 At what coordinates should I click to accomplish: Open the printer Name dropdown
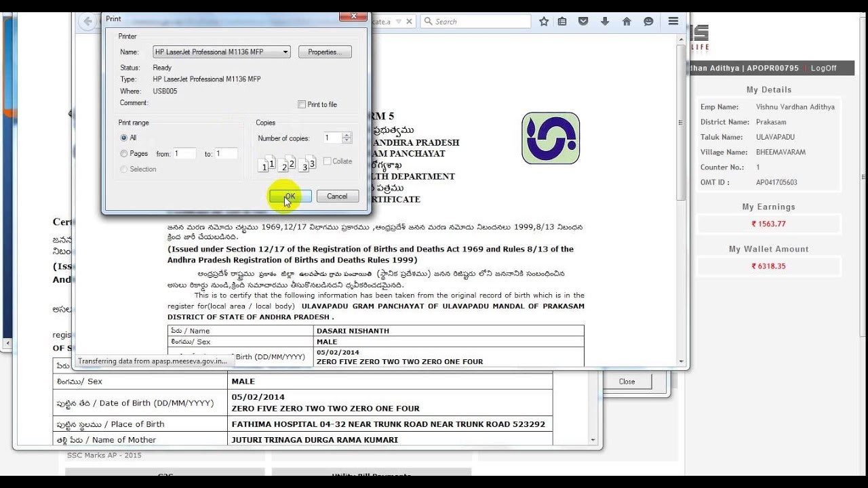pyautogui.click(x=222, y=52)
